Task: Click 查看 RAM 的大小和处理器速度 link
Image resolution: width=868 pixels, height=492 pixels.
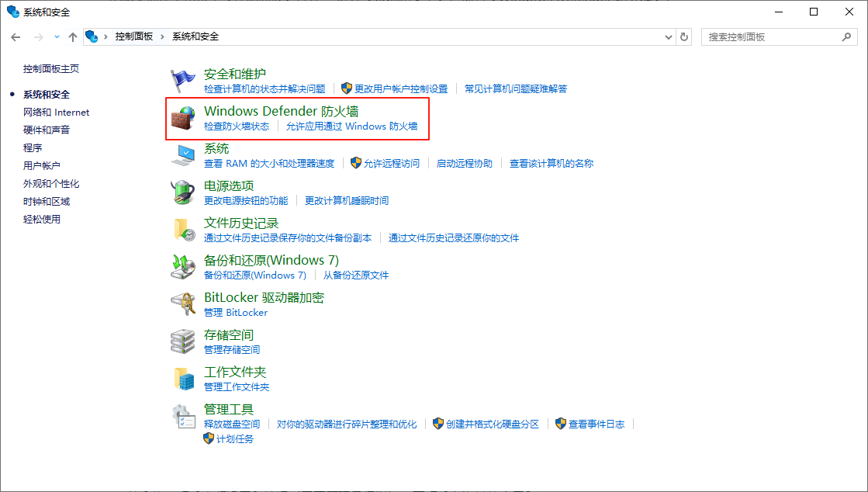Action: (269, 164)
